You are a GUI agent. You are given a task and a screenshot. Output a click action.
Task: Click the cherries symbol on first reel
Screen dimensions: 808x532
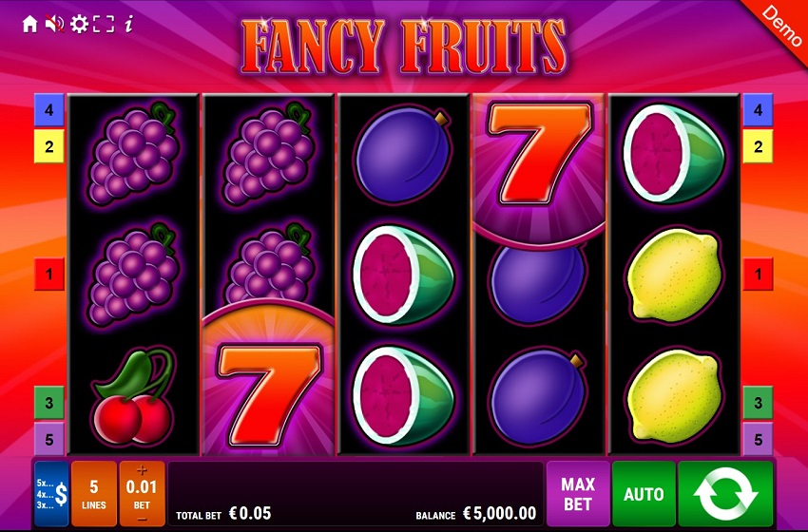tap(133, 395)
